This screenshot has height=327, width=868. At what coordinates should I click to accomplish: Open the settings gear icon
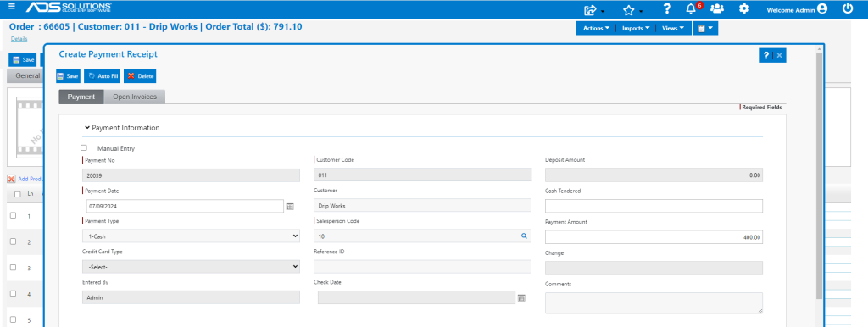(x=744, y=8)
